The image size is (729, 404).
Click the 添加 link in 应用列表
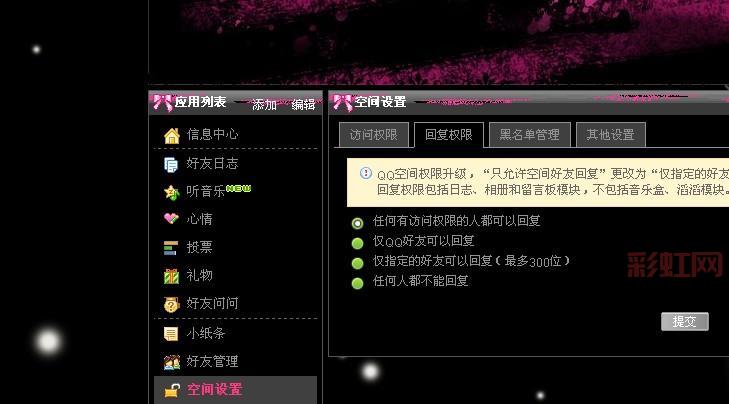click(x=264, y=105)
